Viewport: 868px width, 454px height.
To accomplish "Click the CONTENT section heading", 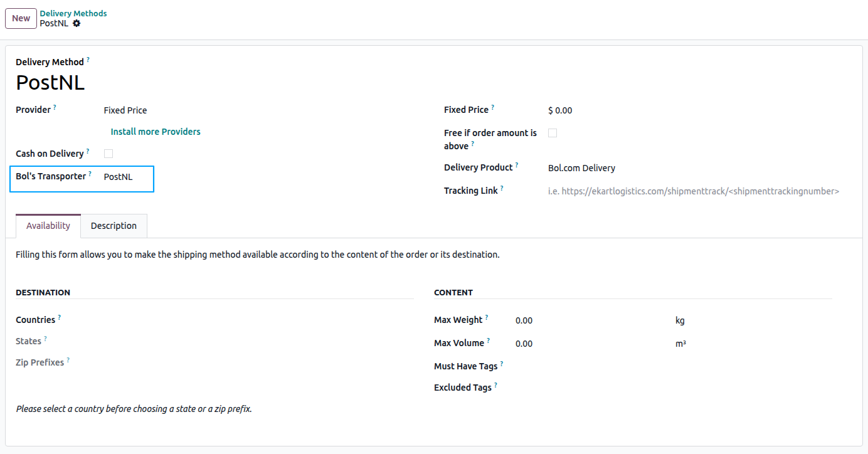I will tap(453, 292).
